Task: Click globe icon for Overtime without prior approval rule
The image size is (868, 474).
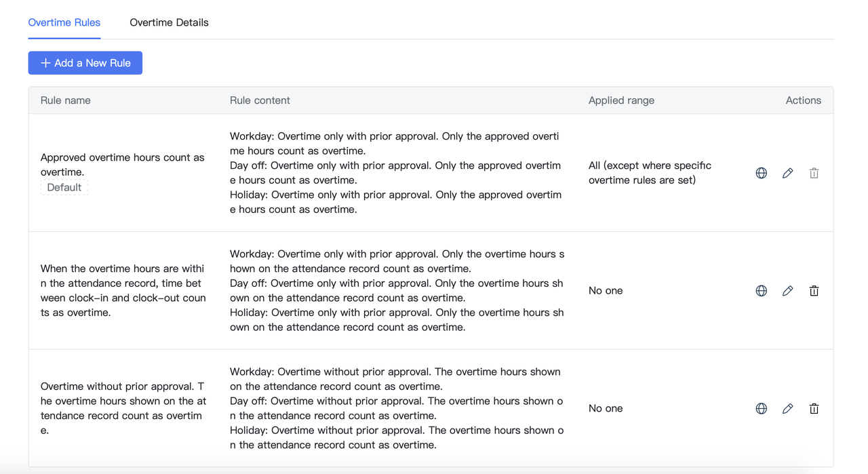Action: click(762, 409)
